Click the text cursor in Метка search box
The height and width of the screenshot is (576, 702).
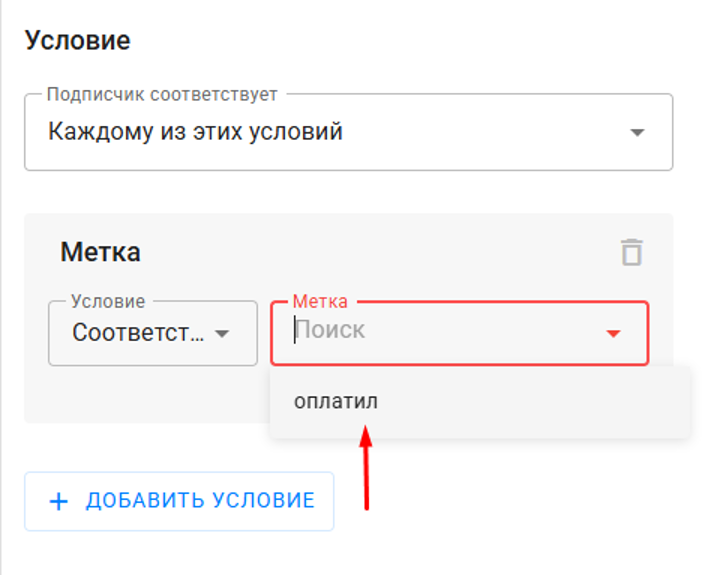295,330
